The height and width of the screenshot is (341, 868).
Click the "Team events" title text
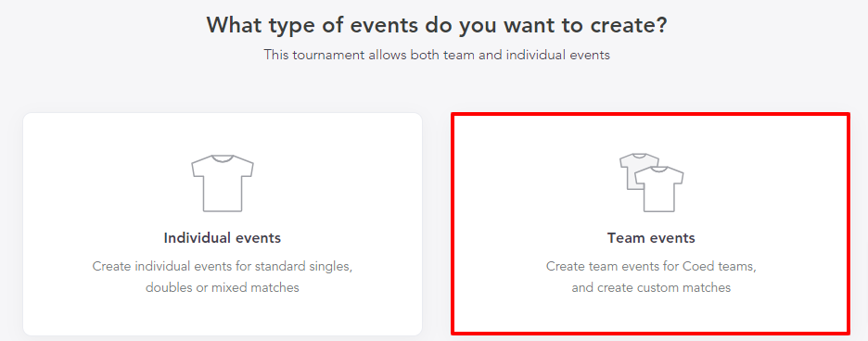point(651,238)
